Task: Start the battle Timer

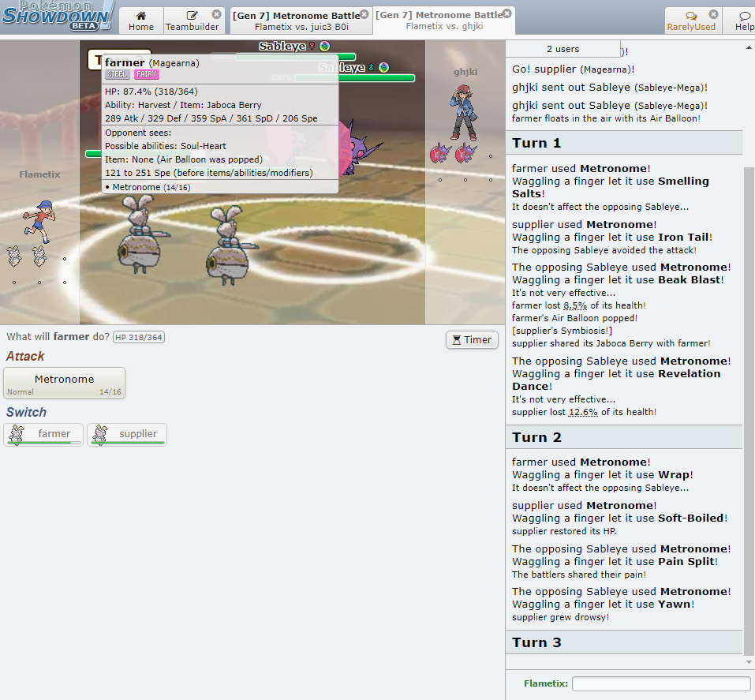Action: point(472,339)
